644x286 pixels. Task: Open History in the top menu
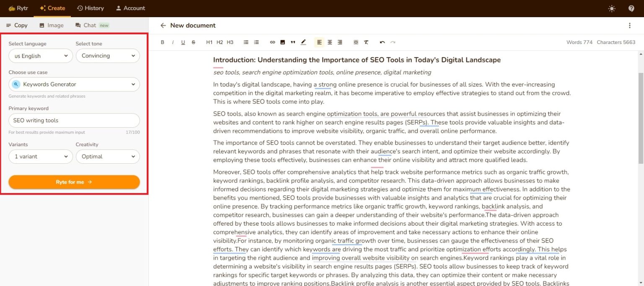coord(90,8)
